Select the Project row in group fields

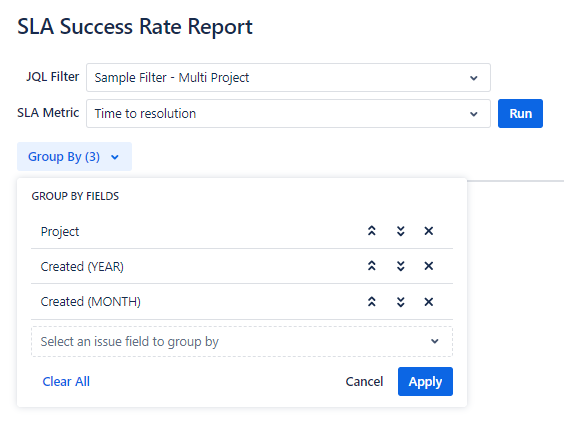pos(242,231)
